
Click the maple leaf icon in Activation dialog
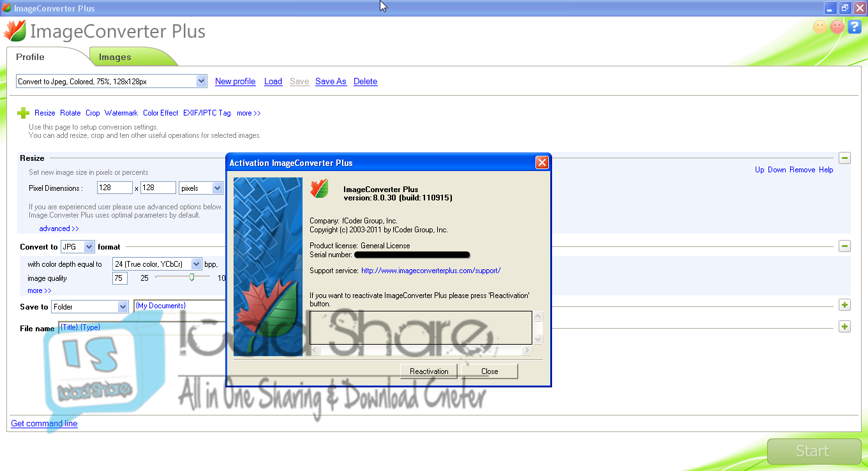click(x=319, y=188)
